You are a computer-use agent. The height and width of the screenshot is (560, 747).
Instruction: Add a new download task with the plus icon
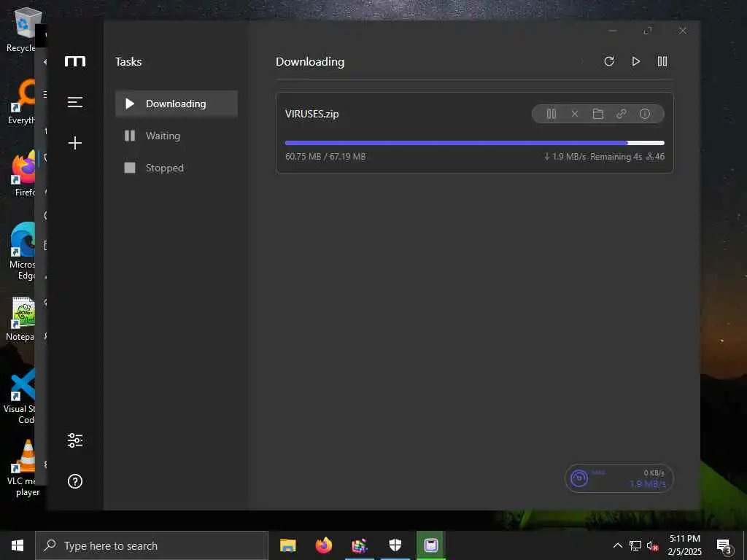[x=75, y=143]
